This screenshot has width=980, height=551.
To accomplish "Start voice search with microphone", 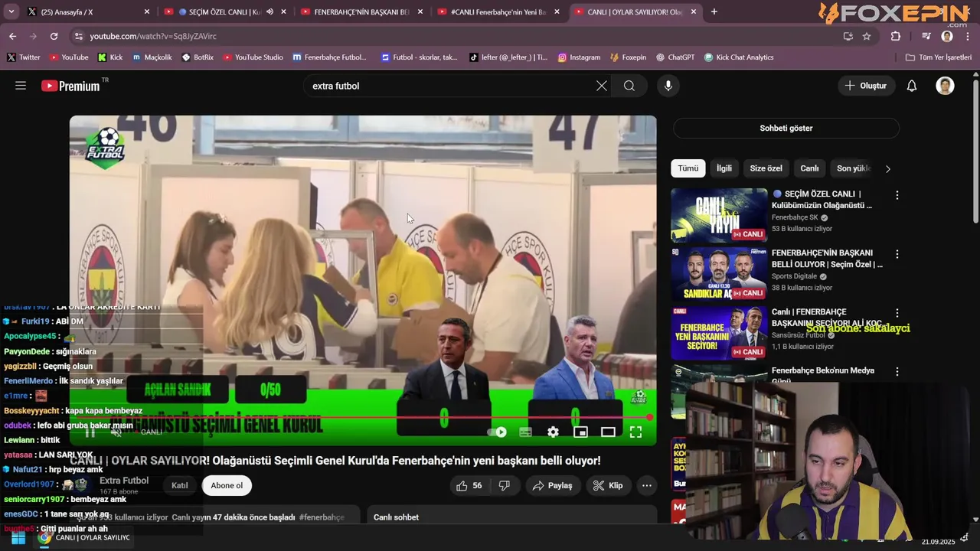I will pyautogui.click(x=668, y=86).
